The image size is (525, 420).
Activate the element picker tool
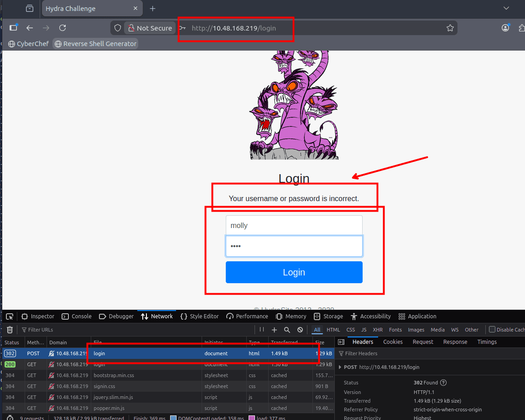(10, 316)
